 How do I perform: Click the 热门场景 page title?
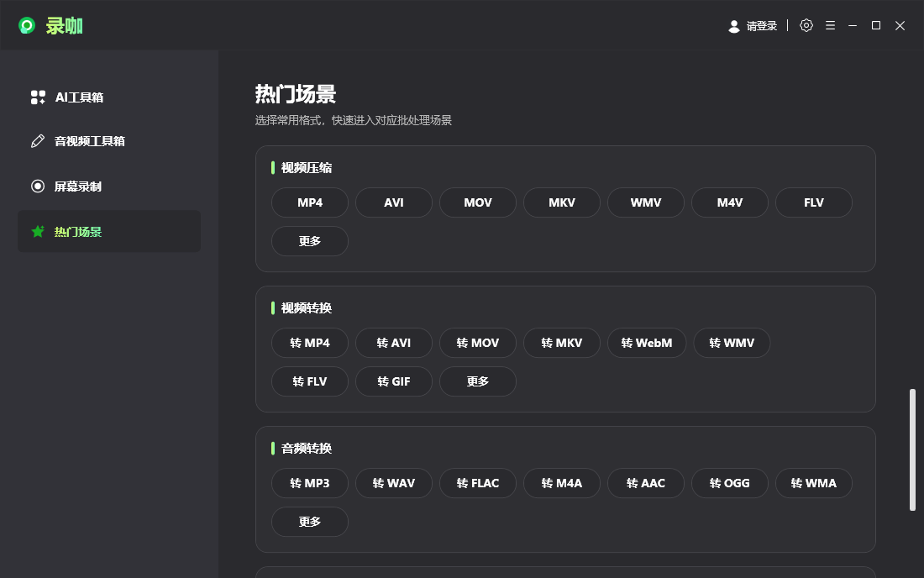click(x=296, y=94)
